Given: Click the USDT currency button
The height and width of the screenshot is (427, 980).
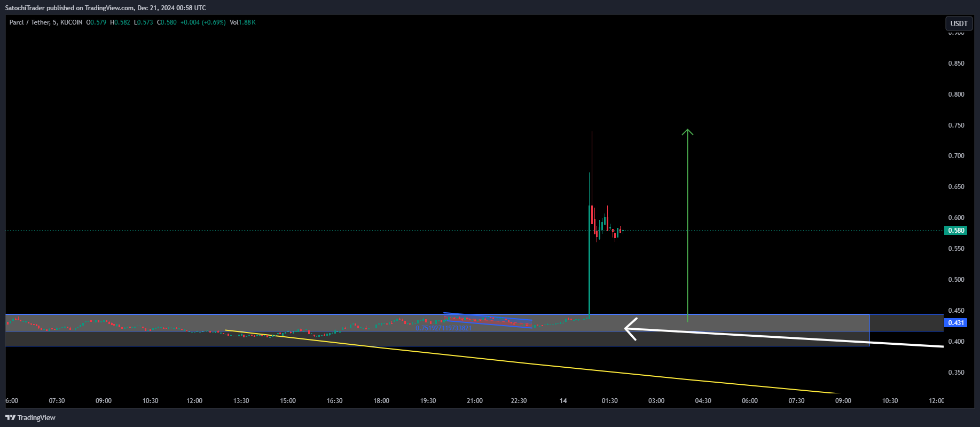Looking at the screenshot, I should (x=959, y=23).
